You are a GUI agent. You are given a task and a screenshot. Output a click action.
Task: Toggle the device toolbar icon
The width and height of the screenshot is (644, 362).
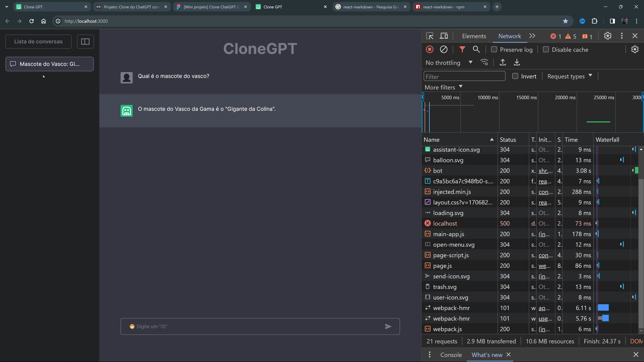tap(444, 36)
